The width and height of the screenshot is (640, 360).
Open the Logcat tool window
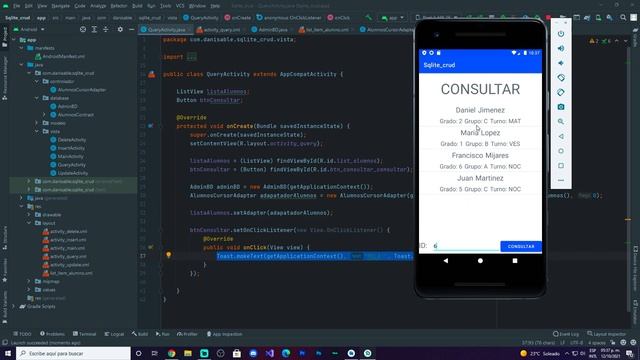tap(114, 334)
